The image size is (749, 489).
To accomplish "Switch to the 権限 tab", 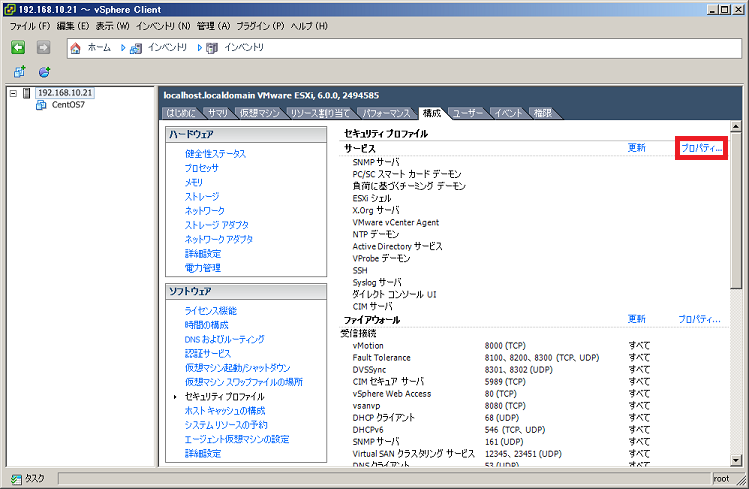I will pos(543,113).
